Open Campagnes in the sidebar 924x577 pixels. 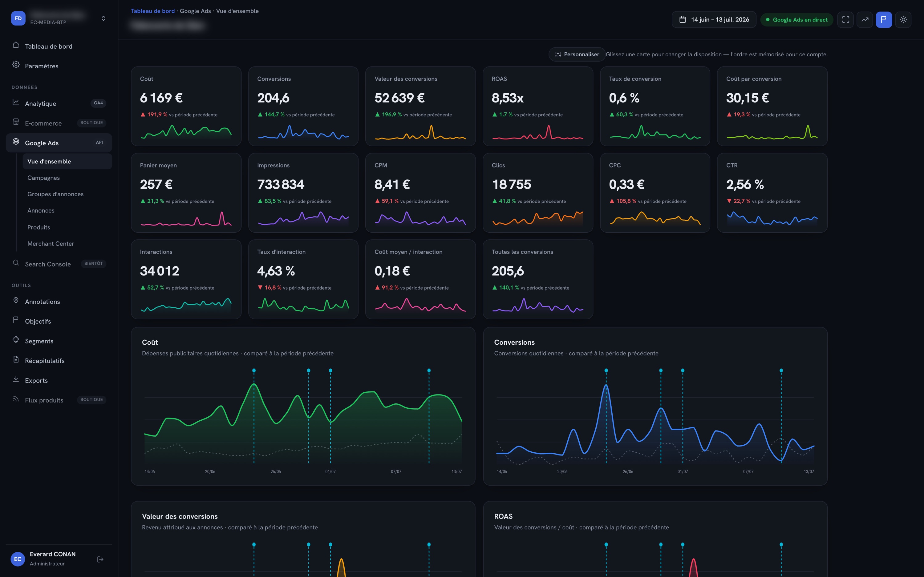[43, 178]
